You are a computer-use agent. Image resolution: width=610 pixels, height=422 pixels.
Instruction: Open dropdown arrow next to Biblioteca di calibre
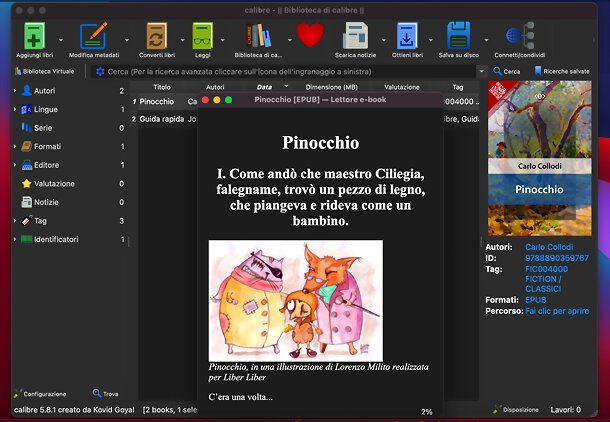(290, 40)
